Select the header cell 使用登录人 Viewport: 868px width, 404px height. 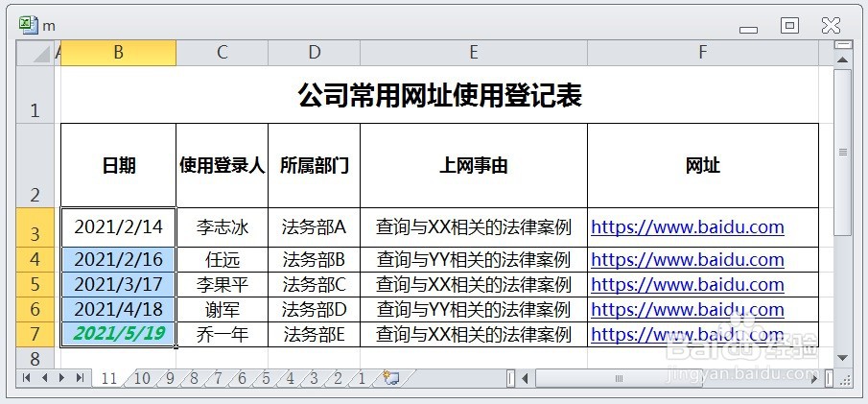coord(222,166)
